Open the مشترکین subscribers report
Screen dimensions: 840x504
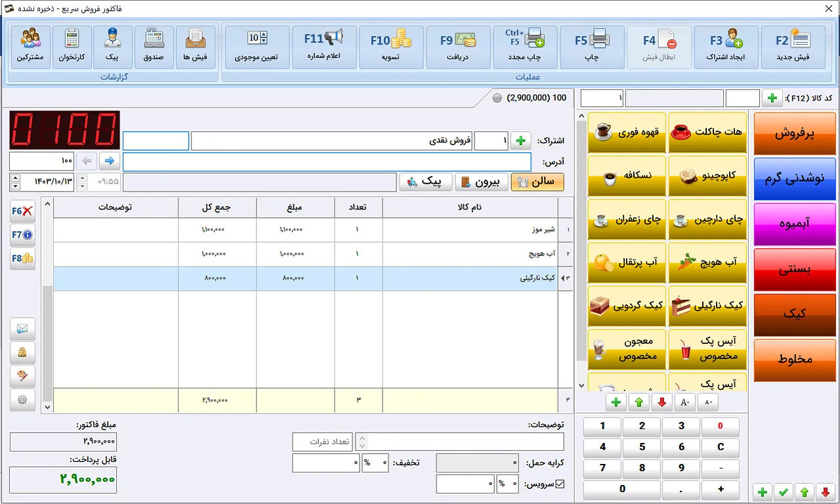point(31,47)
